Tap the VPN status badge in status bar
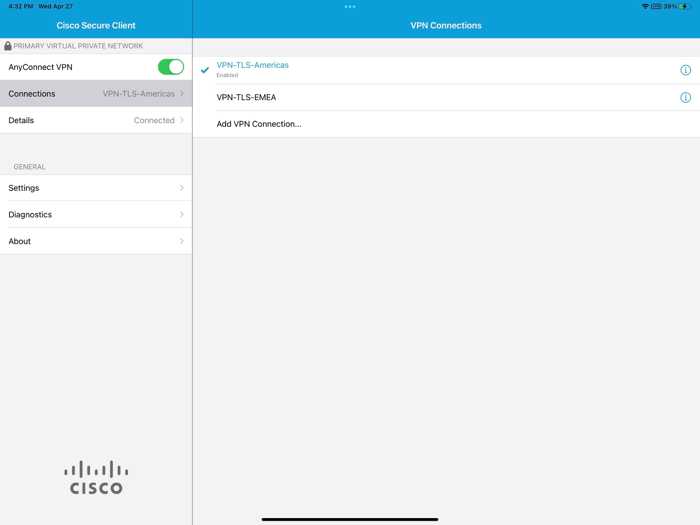Image resolution: width=700 pixels, height=525 pixels. [x=656, y=6]
